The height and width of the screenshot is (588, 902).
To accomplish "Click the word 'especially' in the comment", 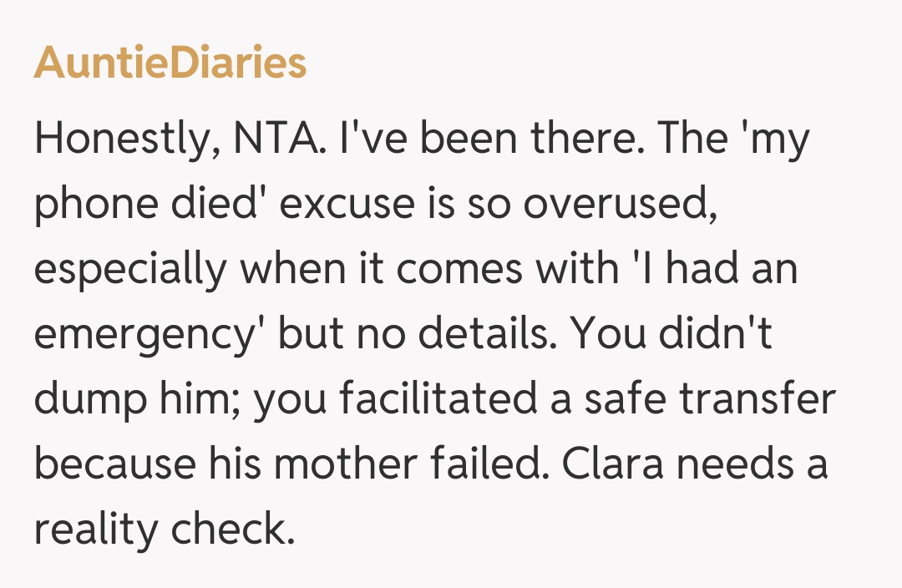I will 124,270.
